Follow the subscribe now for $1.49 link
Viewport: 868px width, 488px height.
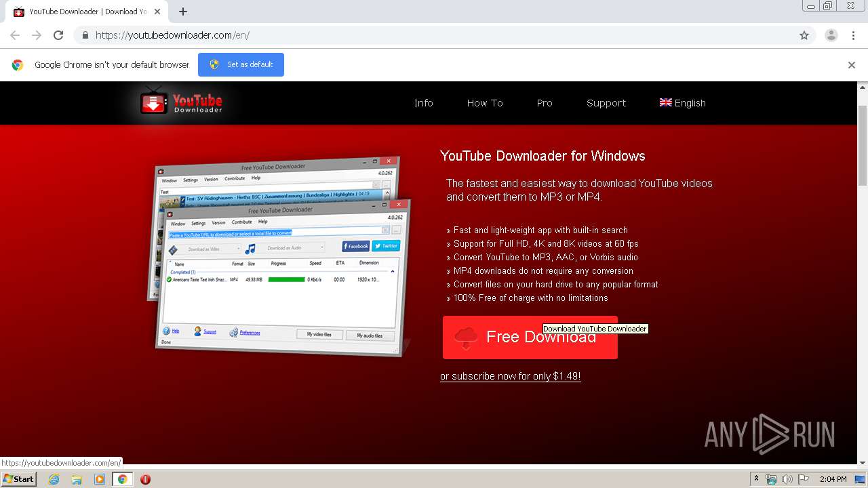tap(511, 376)
